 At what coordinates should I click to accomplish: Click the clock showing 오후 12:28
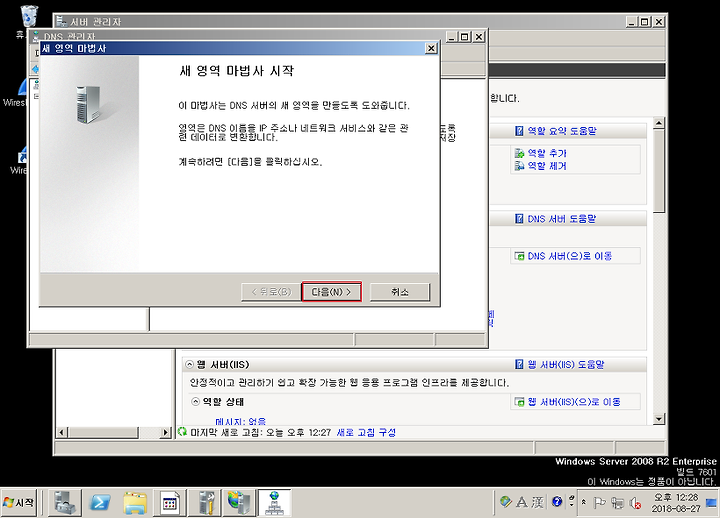[x=676, y=503]
